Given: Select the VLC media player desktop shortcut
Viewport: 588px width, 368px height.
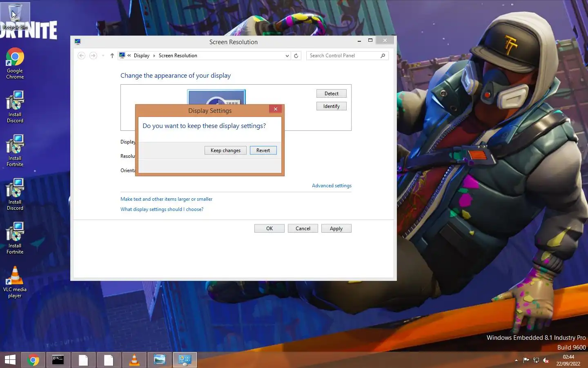Looking at the screenshot, I should coord(15,282).
